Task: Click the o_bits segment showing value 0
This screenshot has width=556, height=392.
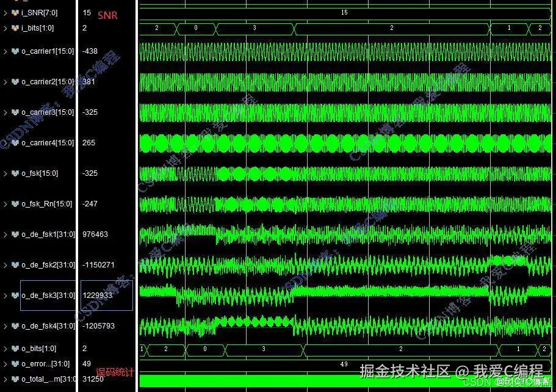Action: 205,349
